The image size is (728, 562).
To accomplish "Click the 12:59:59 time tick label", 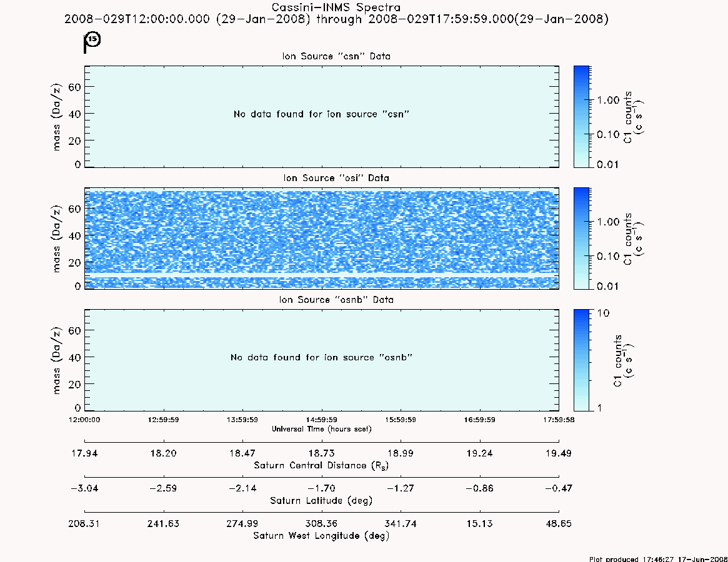I will tap(164, 420).
